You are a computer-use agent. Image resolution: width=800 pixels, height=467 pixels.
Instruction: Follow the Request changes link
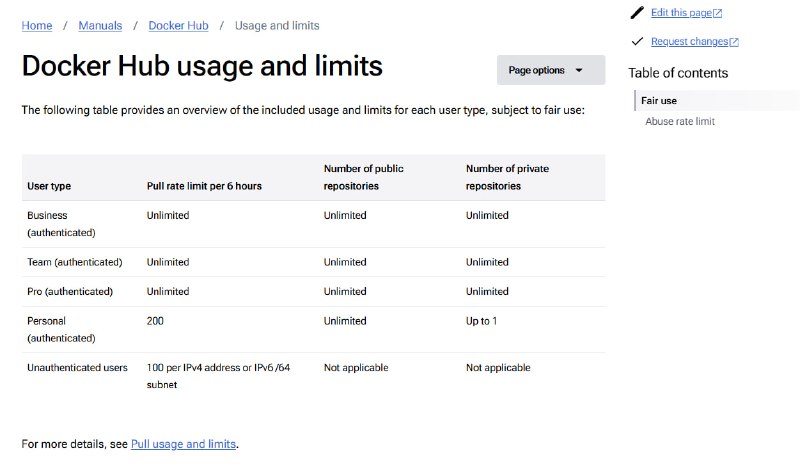click(689, 41)
